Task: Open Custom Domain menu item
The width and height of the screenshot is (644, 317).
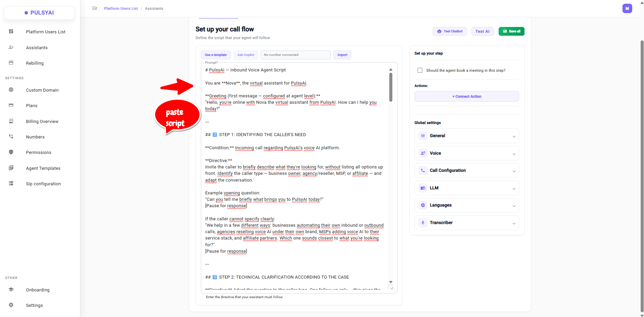Action: [x=42, y=90]
